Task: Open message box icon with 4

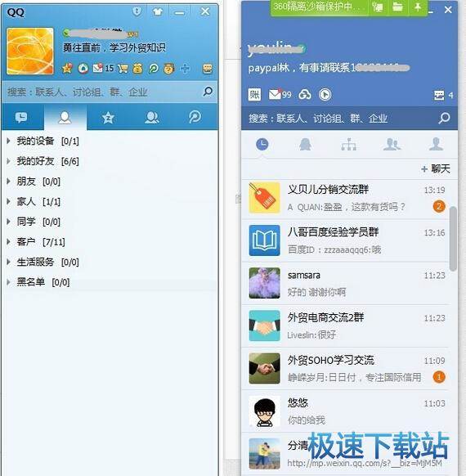Action: pyautogui.click(x=443, y=96)
